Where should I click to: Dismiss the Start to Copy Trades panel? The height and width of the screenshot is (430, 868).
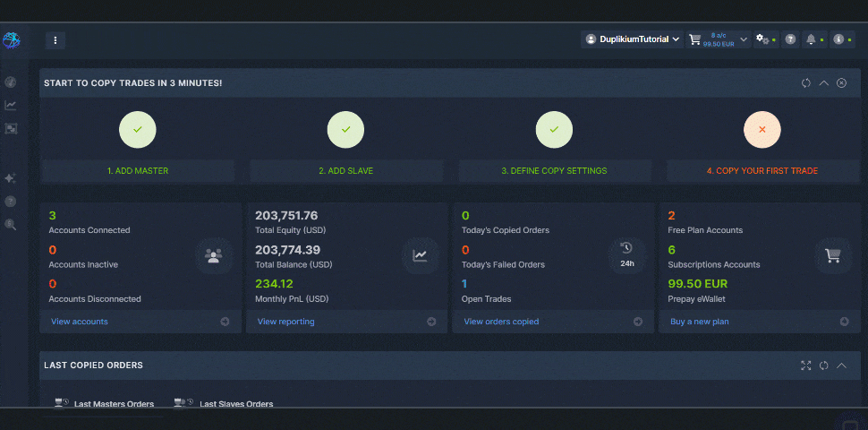click(841, 83)
